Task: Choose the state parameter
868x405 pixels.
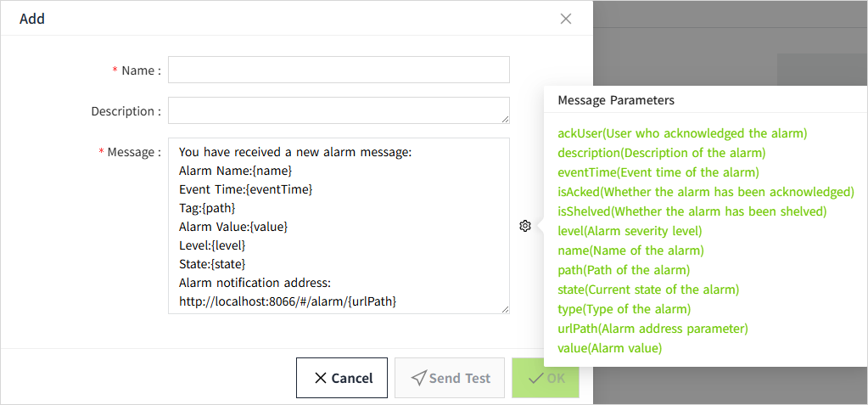Action: pos(648,290)
